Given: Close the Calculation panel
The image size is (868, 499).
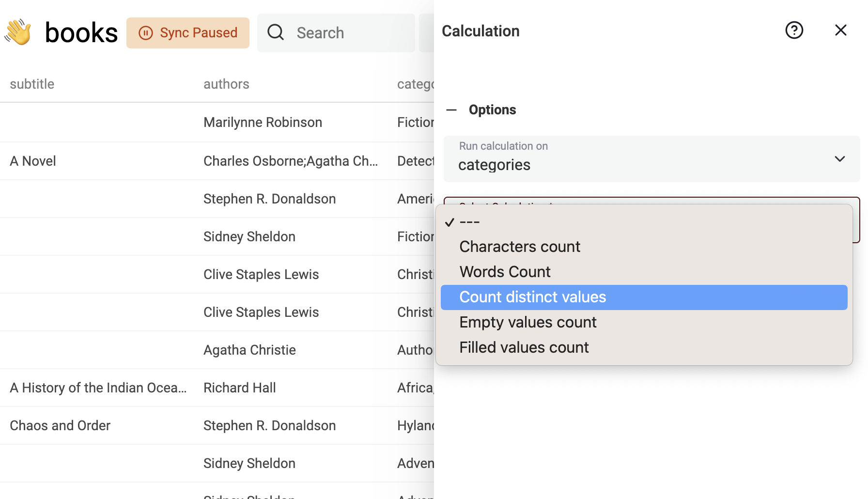Looking at the screenshot, I should coord(840,30).
